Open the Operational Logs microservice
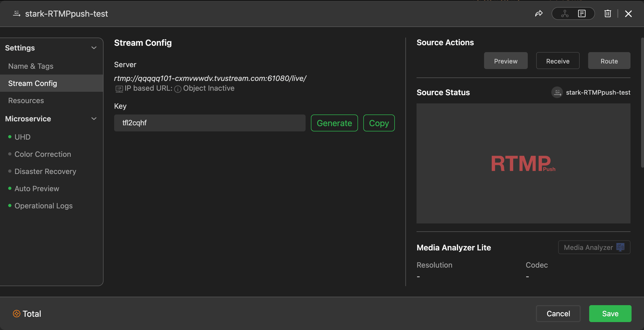Screen dimensions: 644x330 (43, 206)
